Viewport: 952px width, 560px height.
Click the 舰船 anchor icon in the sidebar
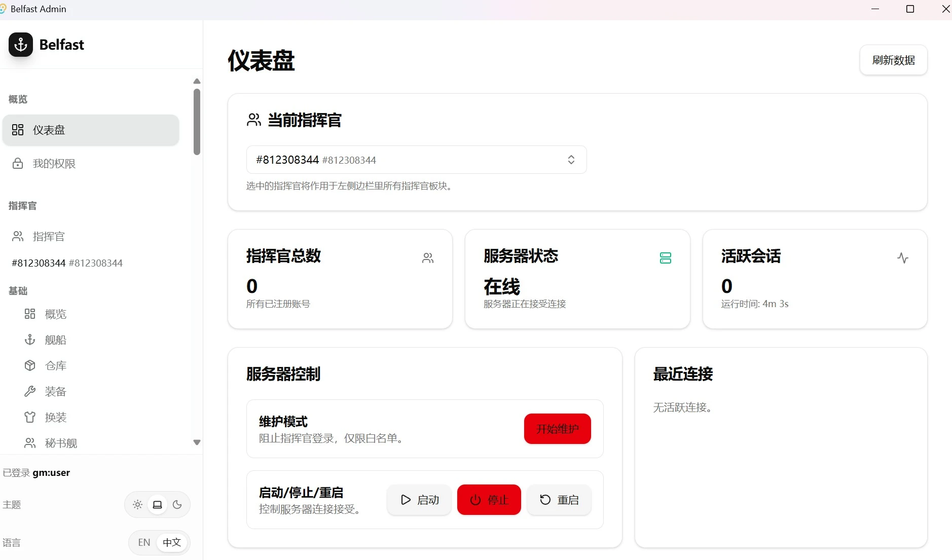tap(30, 340)
